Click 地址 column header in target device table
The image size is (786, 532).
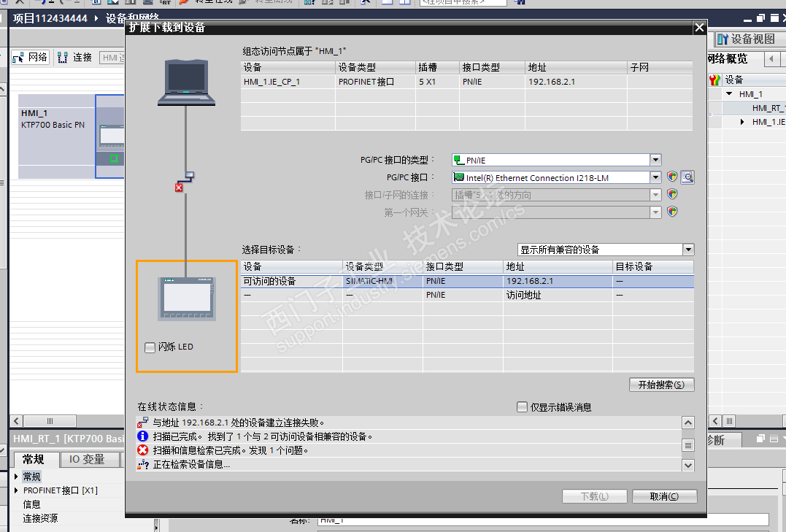click(x=558, y=266)
